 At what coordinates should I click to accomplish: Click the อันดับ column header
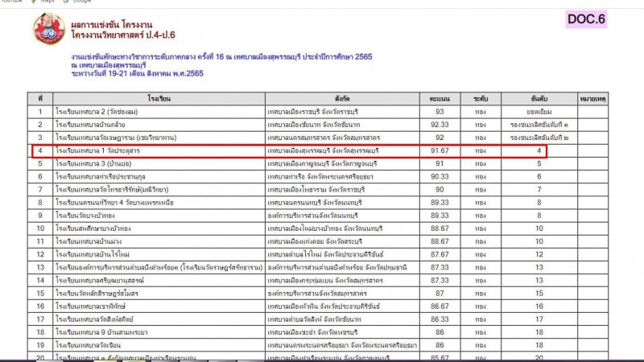pyautogui.click(x=539, y=98)
